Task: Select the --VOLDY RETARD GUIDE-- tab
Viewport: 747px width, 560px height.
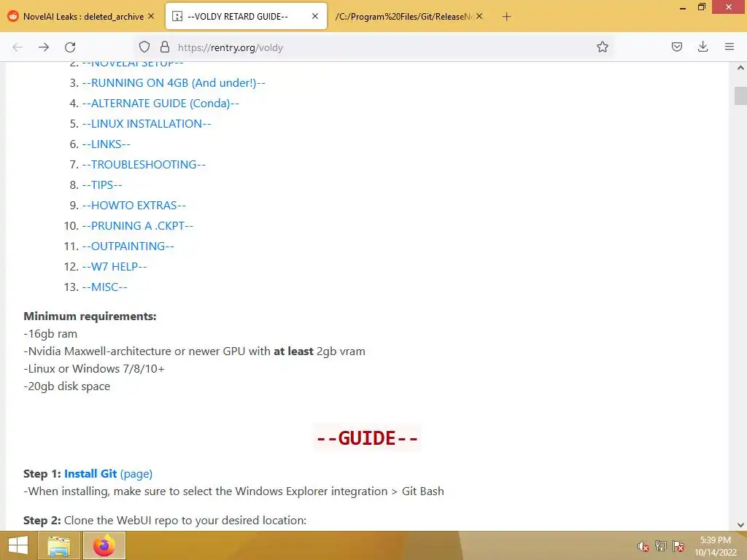Action: (x=247, y=17)
